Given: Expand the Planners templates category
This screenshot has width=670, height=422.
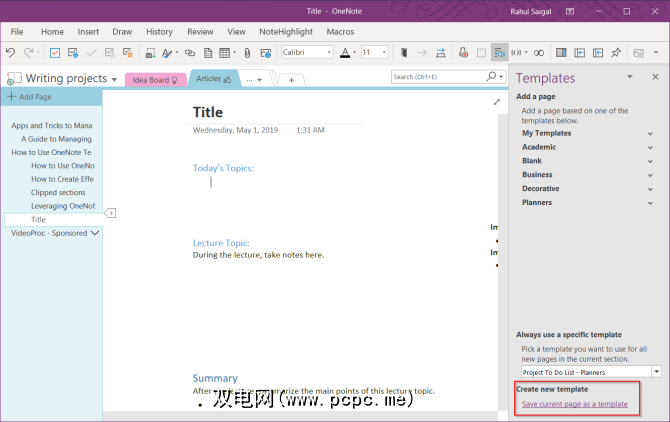Looking at the screenshot, I should click(651, 203).
